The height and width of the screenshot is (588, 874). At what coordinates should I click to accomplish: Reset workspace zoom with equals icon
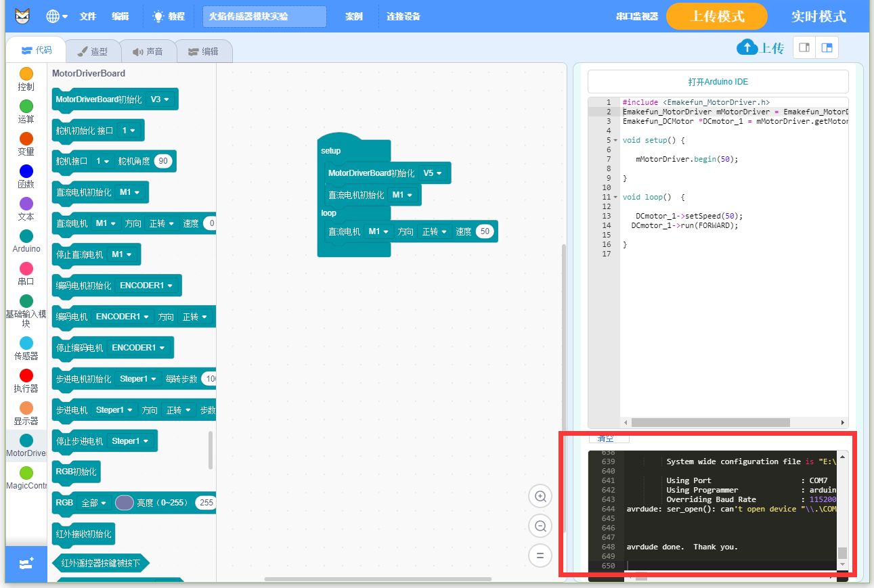click(540, 556)
